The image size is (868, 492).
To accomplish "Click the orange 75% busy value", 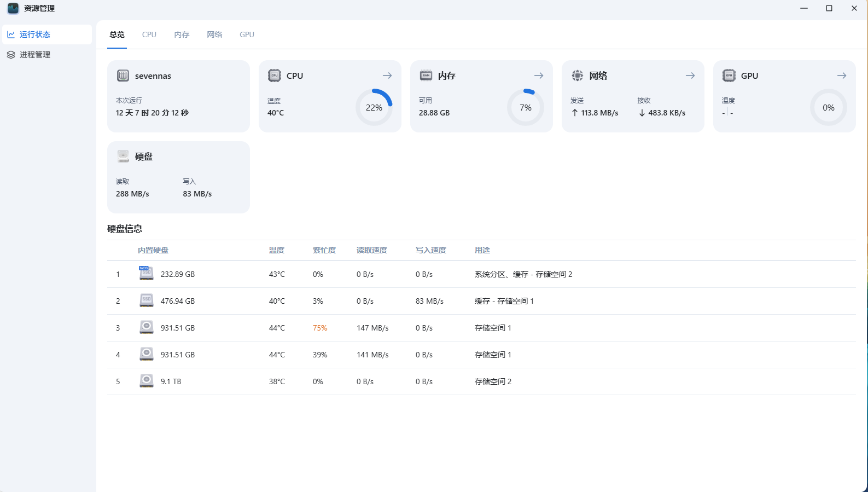I will (320, 328).
